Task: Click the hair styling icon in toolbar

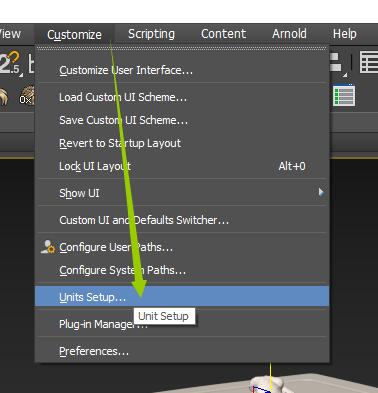Action: point(4,97)
